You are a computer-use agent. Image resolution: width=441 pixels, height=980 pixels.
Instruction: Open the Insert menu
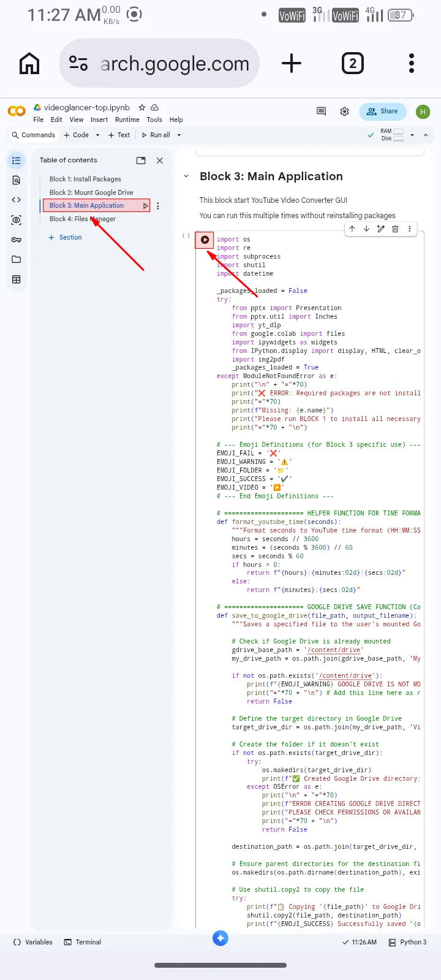coord(99,120)
